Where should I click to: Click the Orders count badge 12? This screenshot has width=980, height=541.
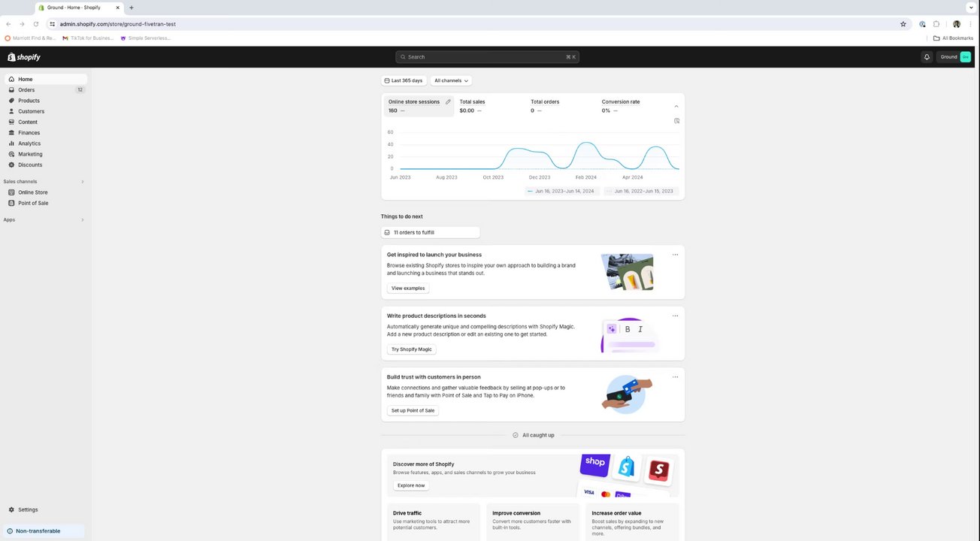click(x=80, y=89)
